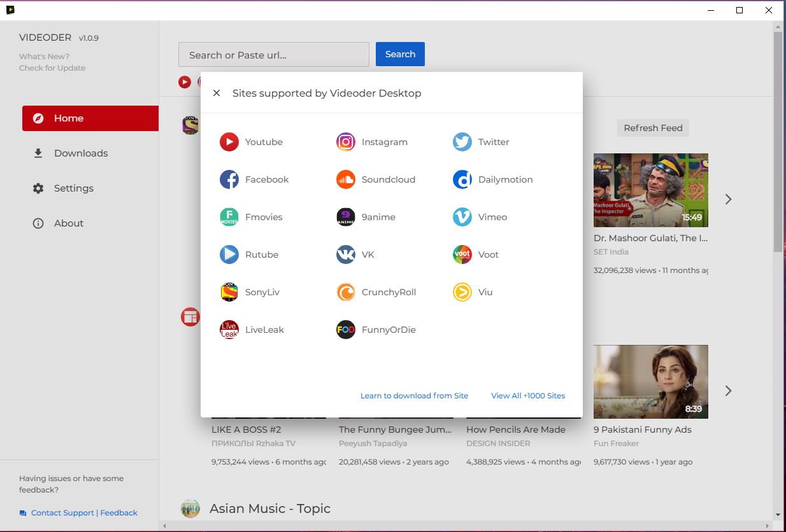Click the search or paste url field
The width and height of the screenshot is (786, 532).
coord(273,54)
